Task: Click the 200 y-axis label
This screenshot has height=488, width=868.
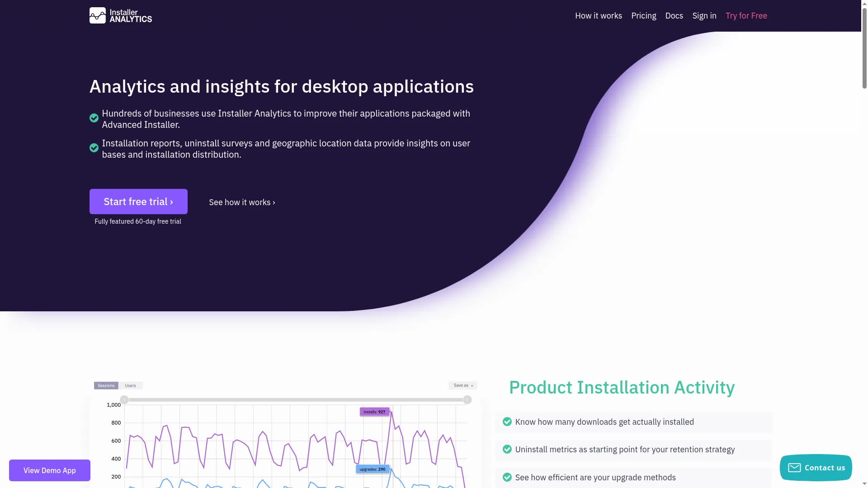Action: (116, 477)
